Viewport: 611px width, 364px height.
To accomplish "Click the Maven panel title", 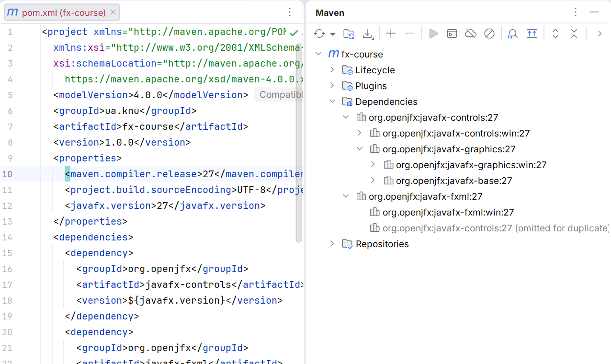I will pos(330,13).
